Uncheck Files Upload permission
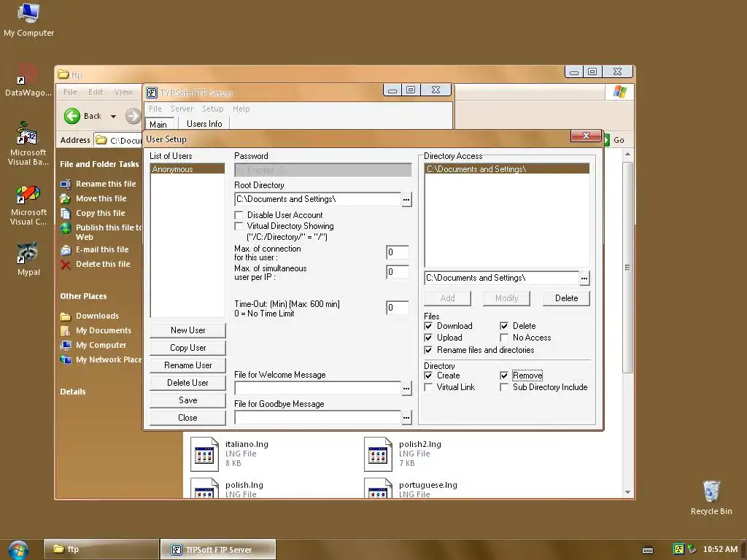Screen dimensions: 747x560 click(x=428, y=338)
